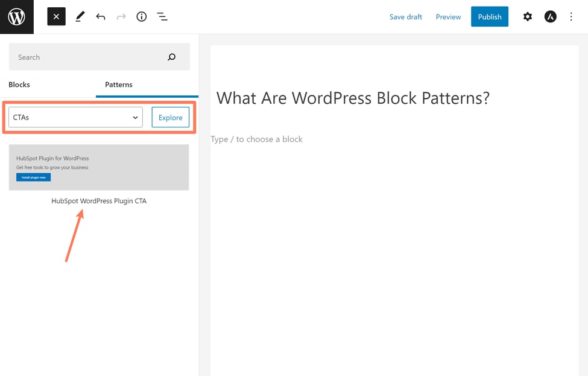The width and height of the screenshot is (588, 376).
Task: Click inside the block Search field
Action: (x=84, y=57)
